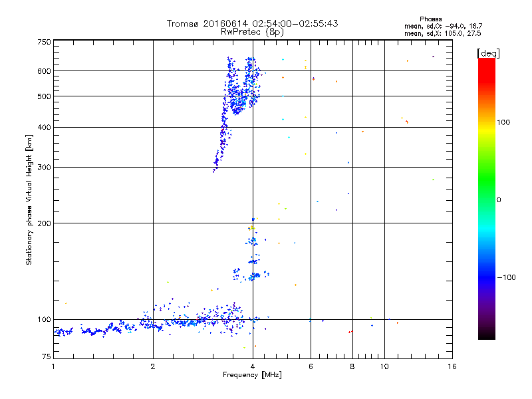Click the '-100' colorbar tick label
Screen dimensions: 532x399
coord(506,277)
